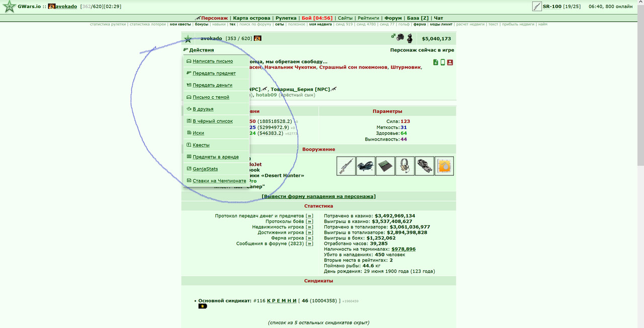Click envelope icon beside Написать письмо
Image resolution: width=644 pixels, height=328 pixels.
point(189,61)
